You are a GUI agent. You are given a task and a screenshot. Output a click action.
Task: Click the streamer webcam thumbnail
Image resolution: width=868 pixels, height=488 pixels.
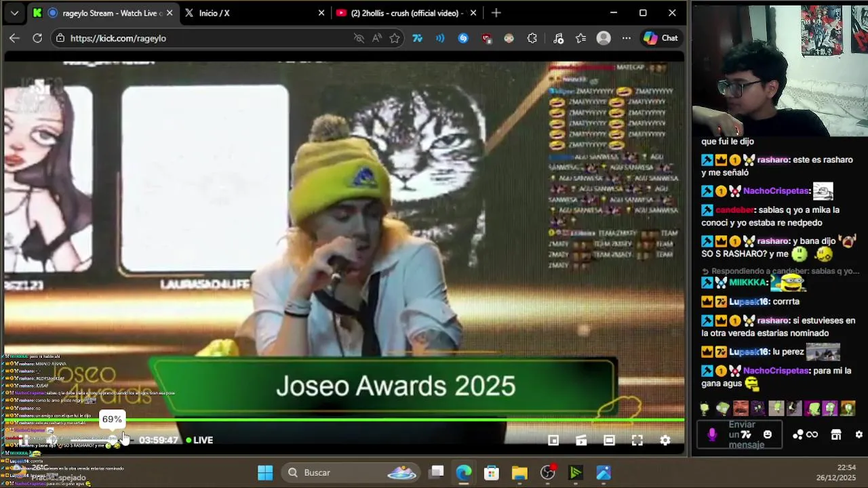point(780,70)
